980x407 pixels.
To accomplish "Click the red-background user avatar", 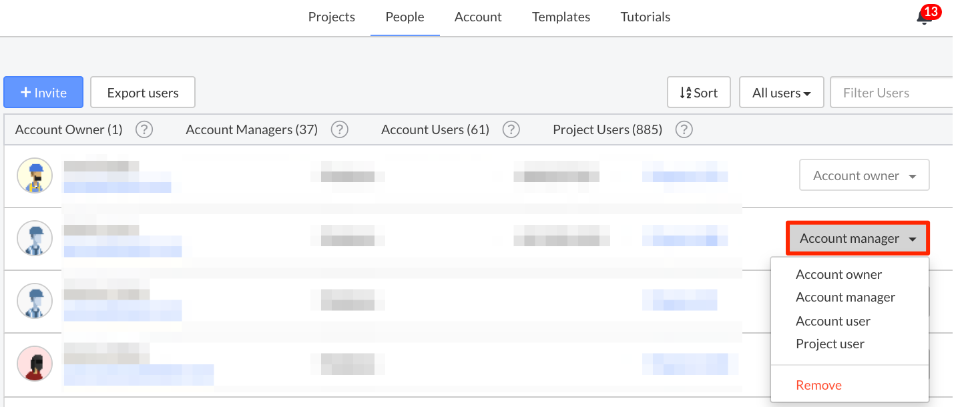I will [x=35, y=364].
